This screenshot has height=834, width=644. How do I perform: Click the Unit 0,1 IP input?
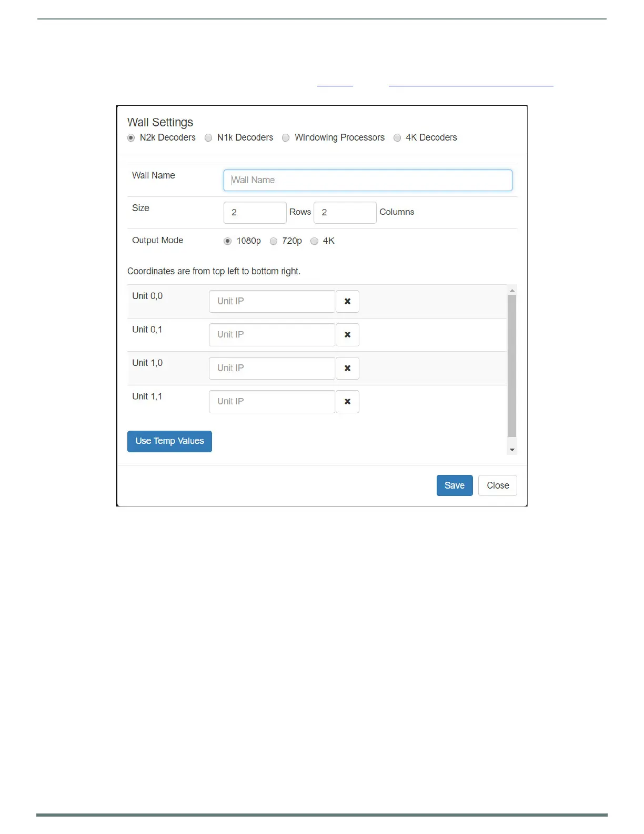[x=272, y=335]
